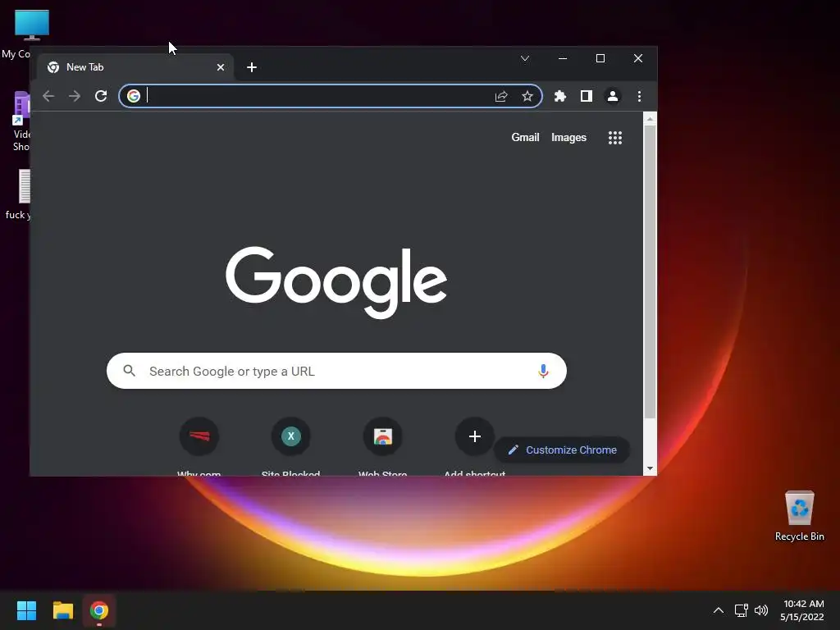Screen dimensions: 840x630
Task: Open the volume speaker icon
Action: coord(761,610)
